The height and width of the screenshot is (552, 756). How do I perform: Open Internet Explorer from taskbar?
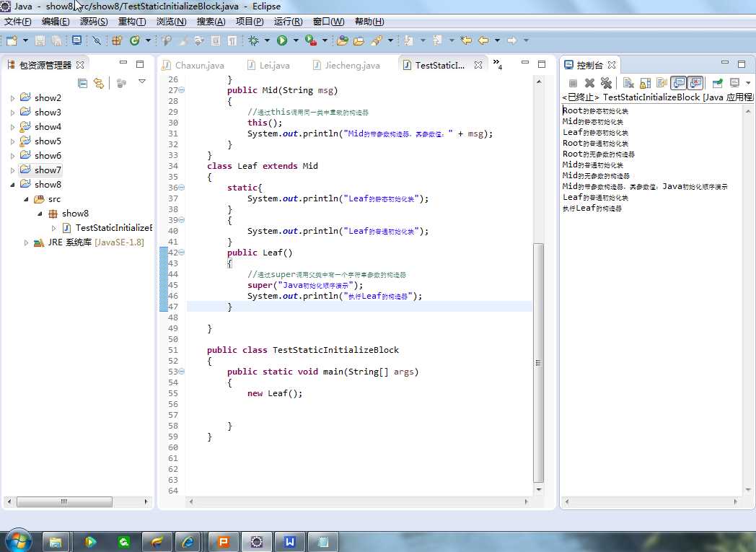pos(188,543)
